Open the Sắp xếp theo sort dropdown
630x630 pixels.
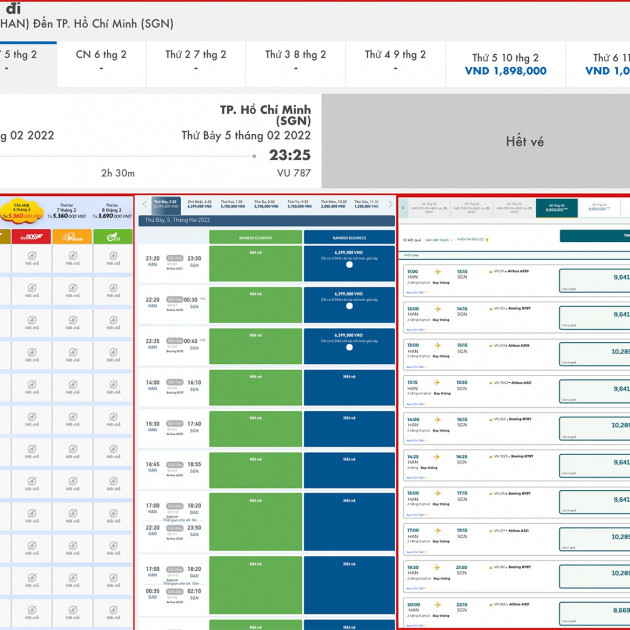pos(439,240)
